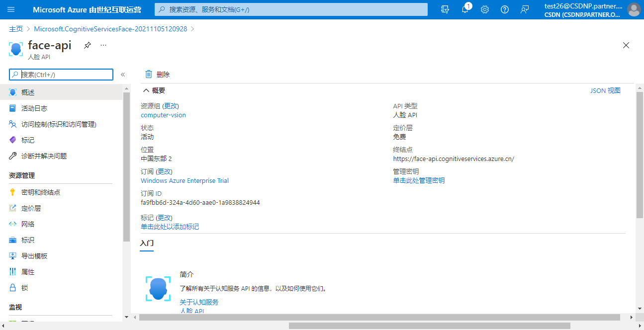The image size is (644, 330).
Task: Click the 锁 padlock icon in sidebar
Action: [13, 288]
